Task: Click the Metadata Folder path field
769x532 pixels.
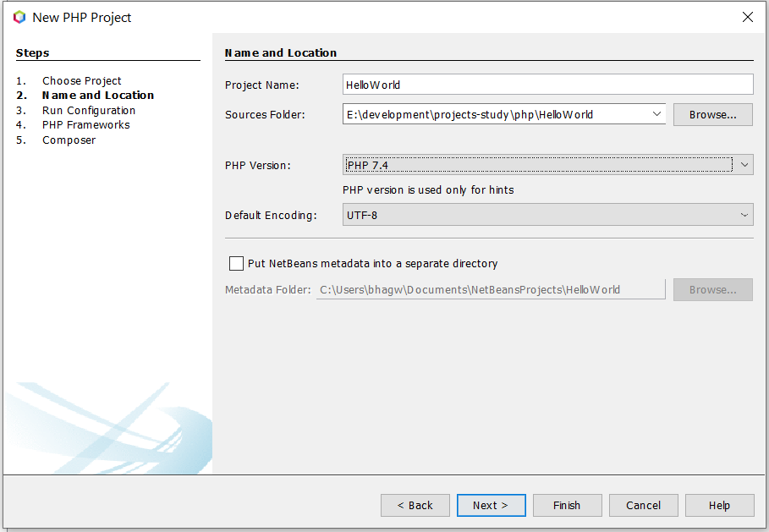Action: pos(491,289)
